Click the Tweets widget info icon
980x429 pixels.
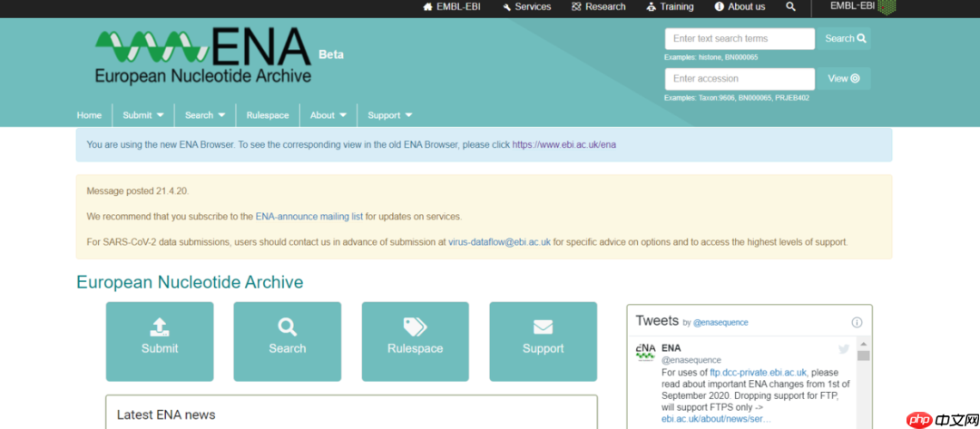pos(857,322)
